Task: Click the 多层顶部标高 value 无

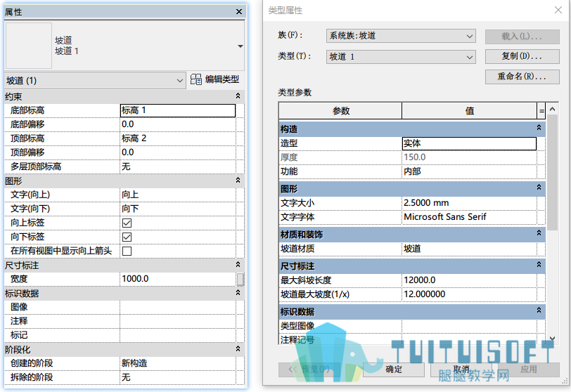Action: [178, 166]
